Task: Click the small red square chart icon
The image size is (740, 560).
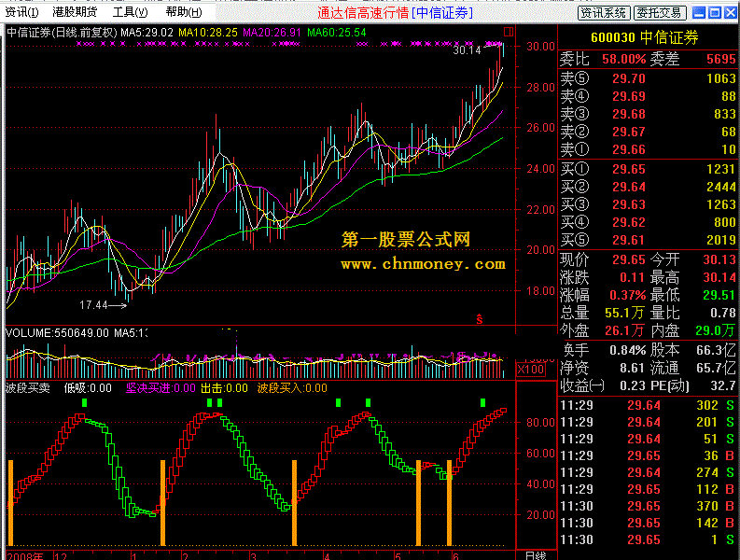Action: (509, 32)
